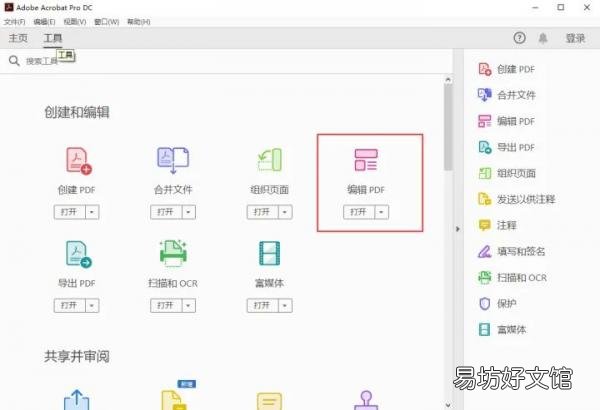Click 打开 button under 扫描和 OCR

point(166,305)
